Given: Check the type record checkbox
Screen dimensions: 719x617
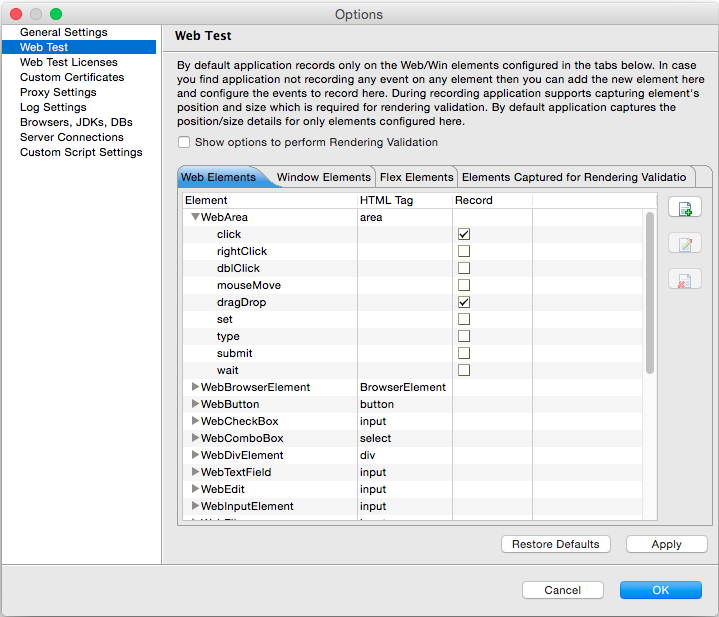Looking at the screenshot, I should tap(464, 336).
